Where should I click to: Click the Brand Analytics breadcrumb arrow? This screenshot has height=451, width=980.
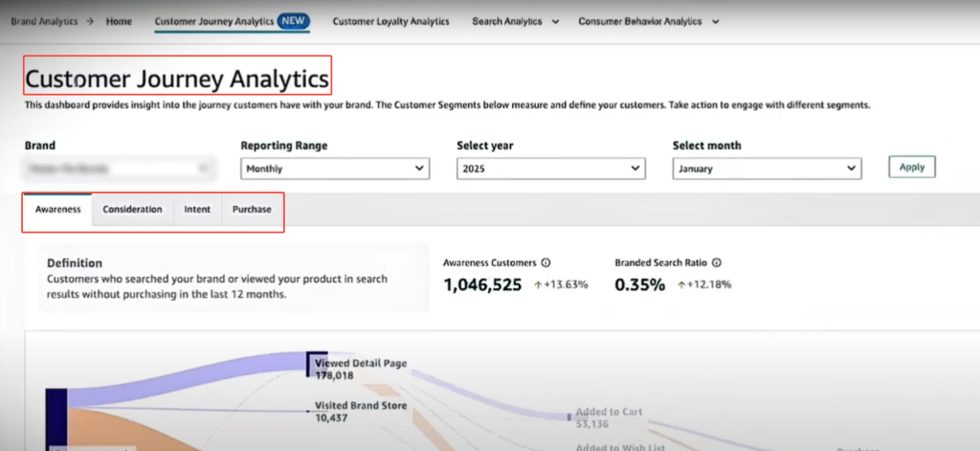click(89, 21)
